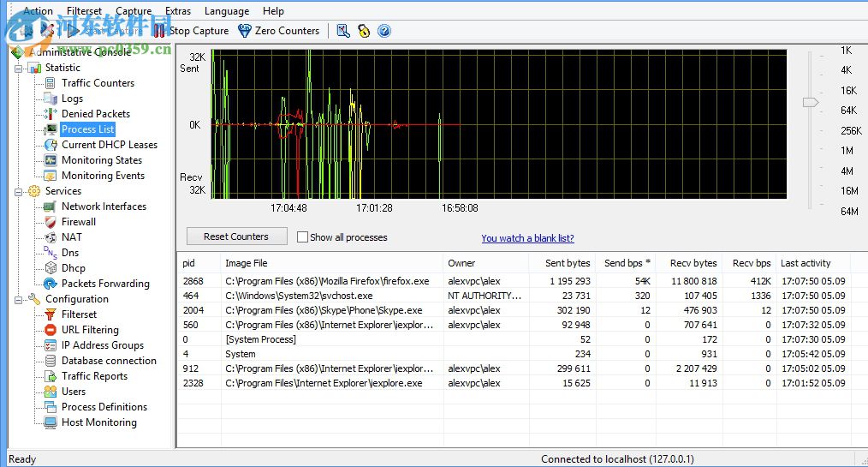This screenshot has width=868, height=467.
Task: Open the Capture menu
Action: pyautogui.click(x=134, y=11)
